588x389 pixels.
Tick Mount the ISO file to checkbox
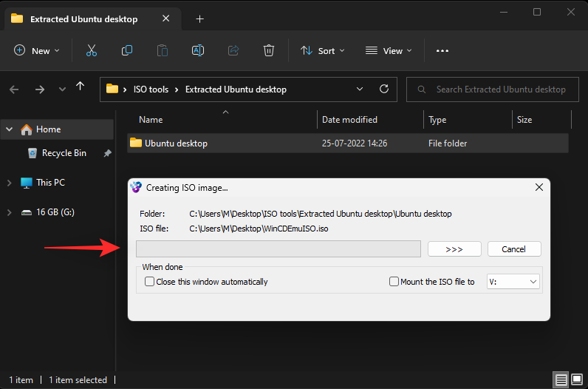pos(394,281)
